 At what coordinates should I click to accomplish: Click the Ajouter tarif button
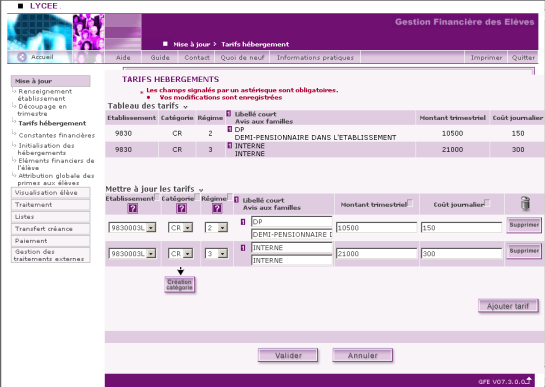[x=508, y=306]
